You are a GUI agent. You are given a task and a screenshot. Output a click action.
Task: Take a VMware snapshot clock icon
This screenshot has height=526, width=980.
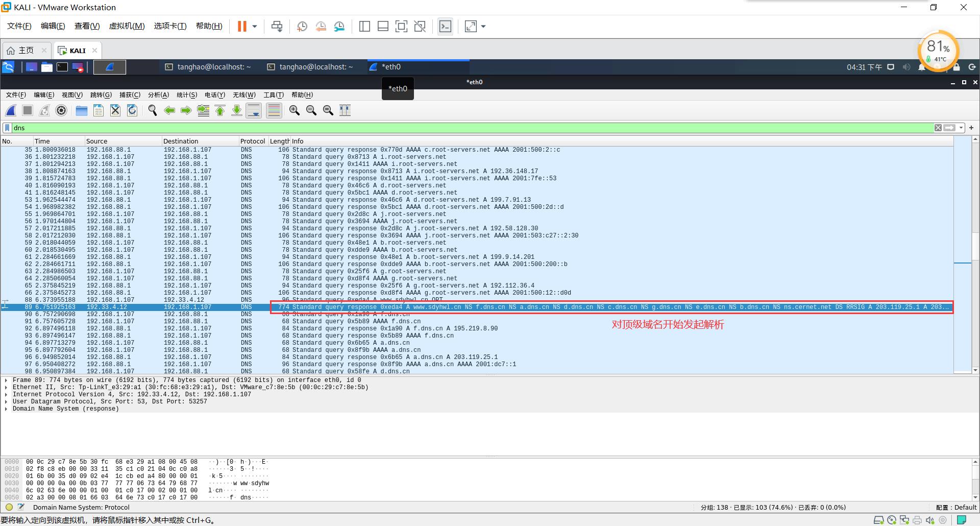[x=302, y=27]
